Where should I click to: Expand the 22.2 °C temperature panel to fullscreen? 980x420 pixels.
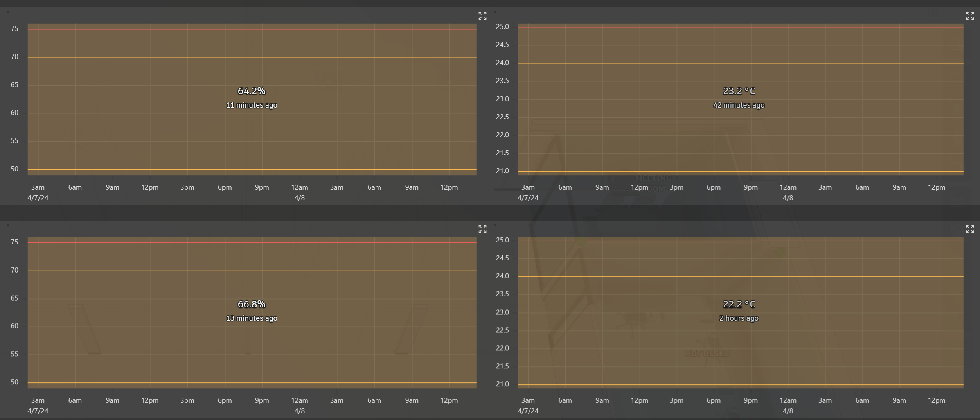(969, 229)
